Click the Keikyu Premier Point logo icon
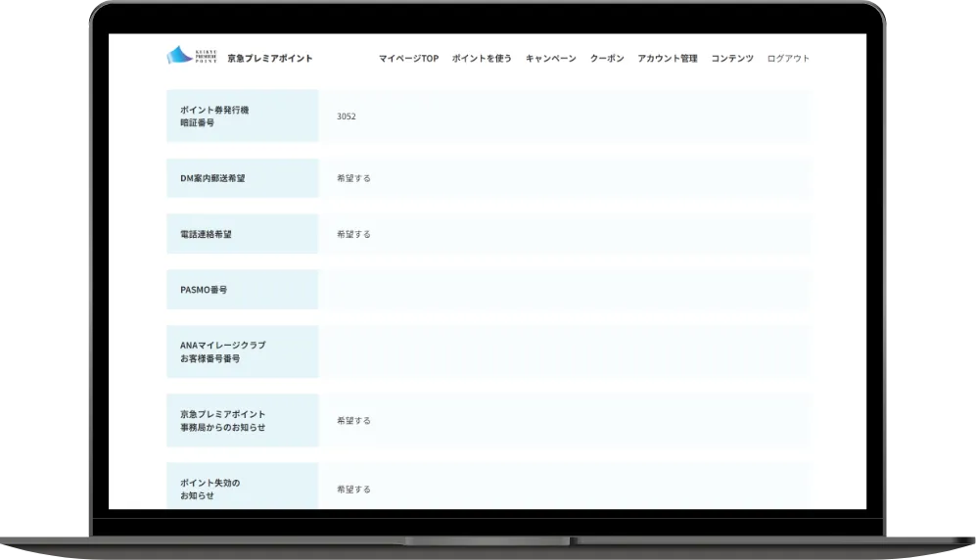The height and width of the screenshot is (560, 976). pos(192,56)
